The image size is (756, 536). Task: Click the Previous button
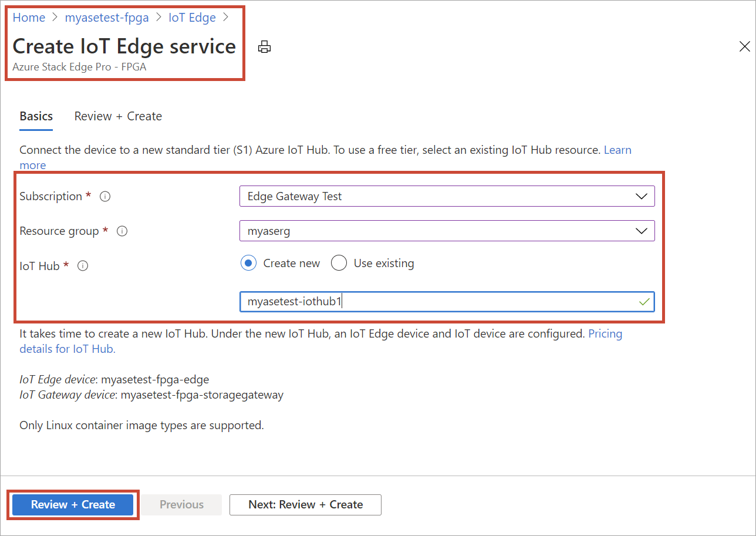[x=181, y=504]
